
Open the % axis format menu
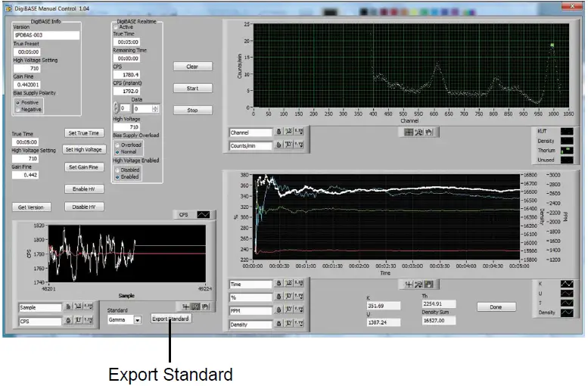299,297
